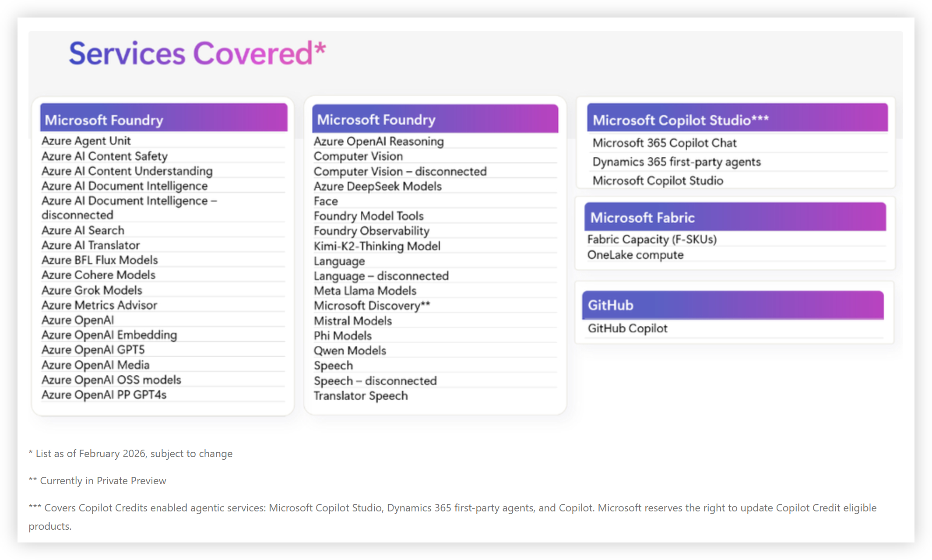The image size is (932, 560).
Task: Click Computer Vision – disconnected row
Action: coord(400,171)
